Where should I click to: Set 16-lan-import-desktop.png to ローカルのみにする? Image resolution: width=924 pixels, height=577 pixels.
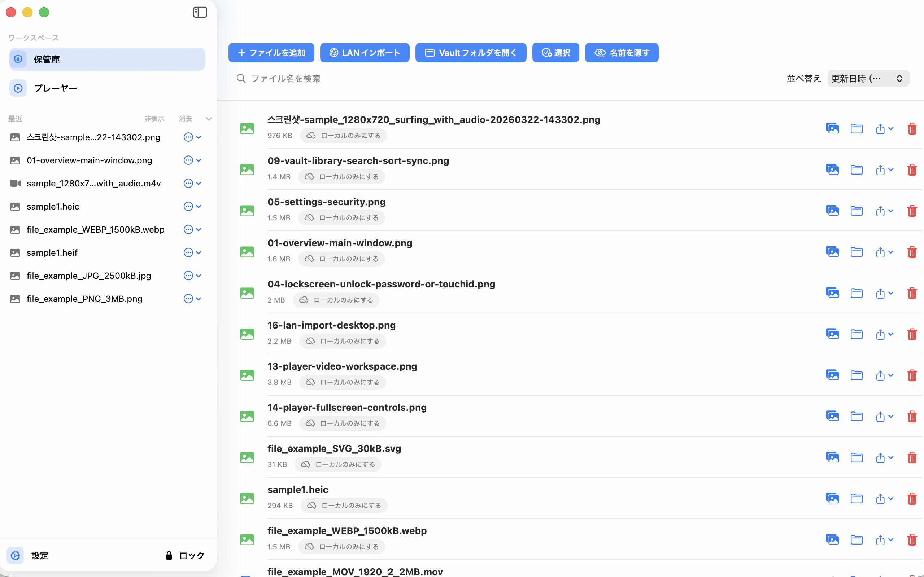click(342, 341)
